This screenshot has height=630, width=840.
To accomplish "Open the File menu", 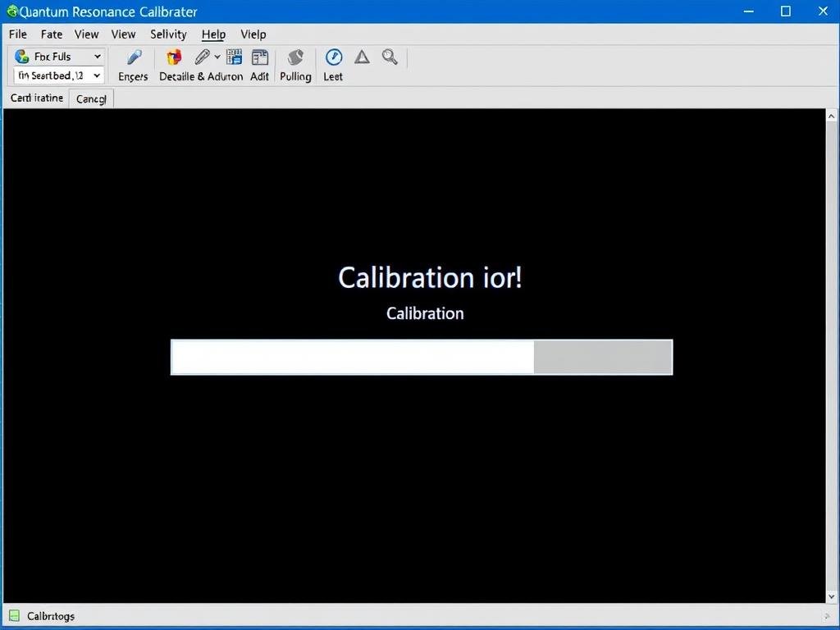I will click(x=17, y=34).
